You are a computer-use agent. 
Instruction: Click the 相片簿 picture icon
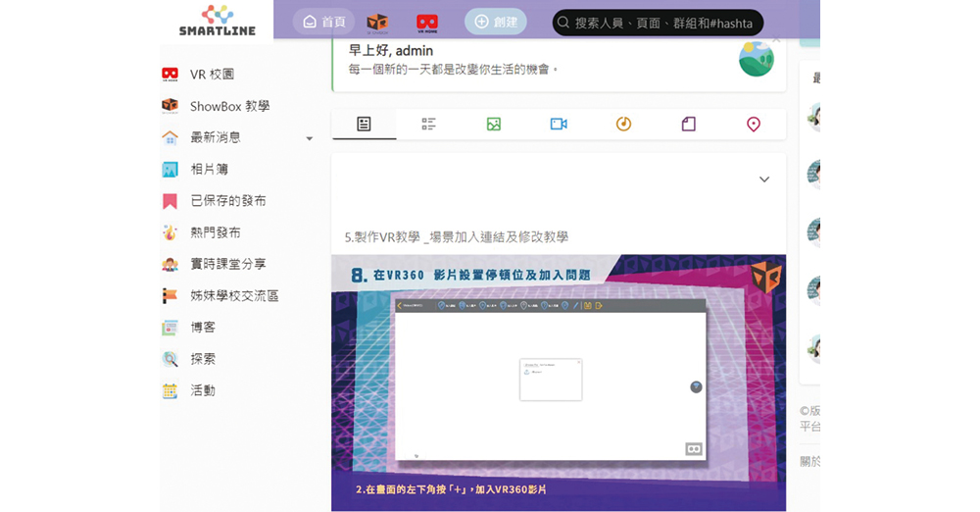pos(170,170)
